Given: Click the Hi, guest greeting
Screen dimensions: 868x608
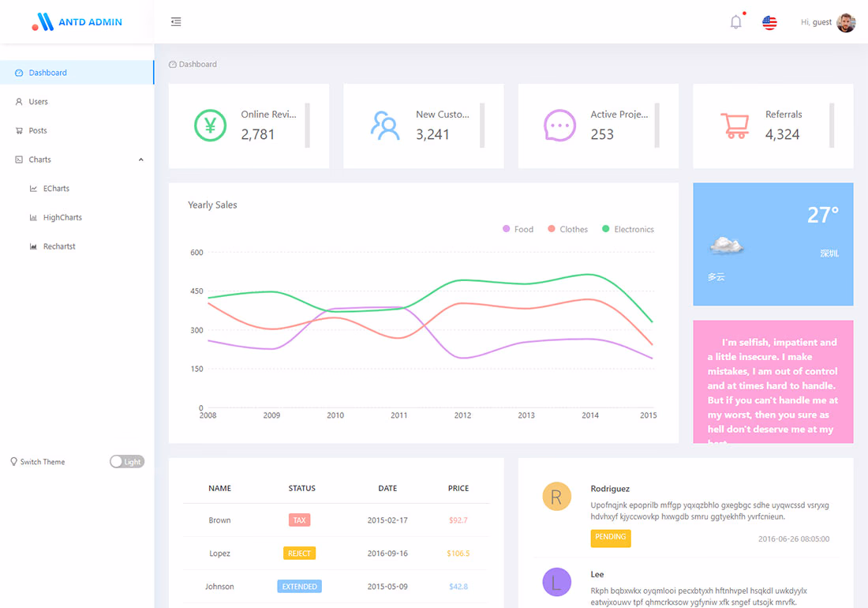Looking at the screenshot, I should 816,22.
